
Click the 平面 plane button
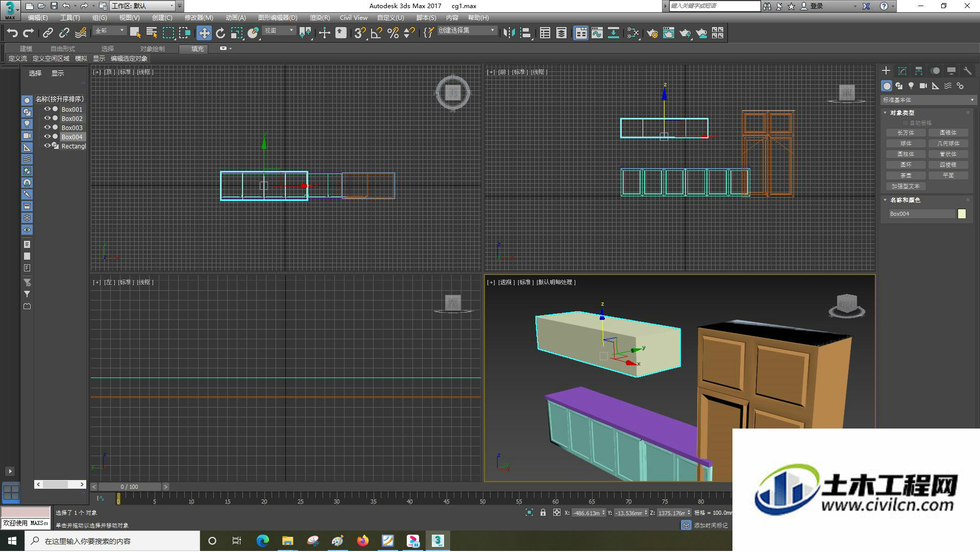point(948,175)
